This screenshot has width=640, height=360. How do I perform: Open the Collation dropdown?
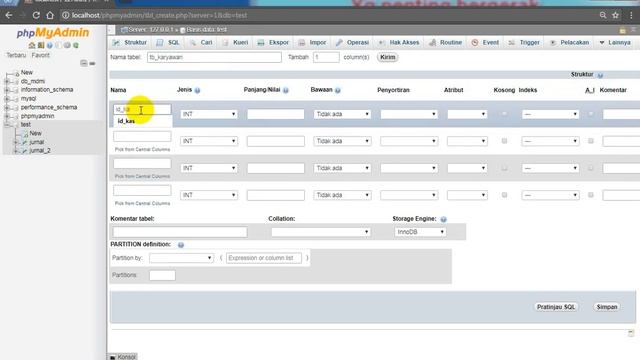point(321,232)
